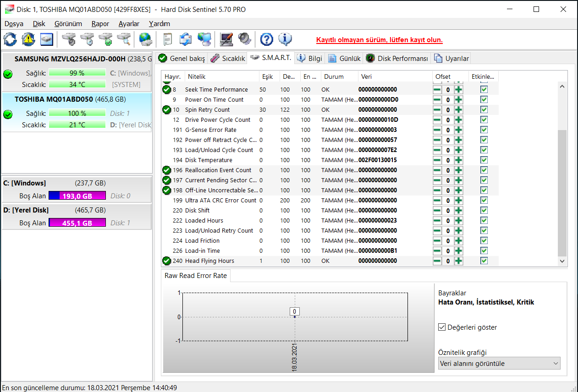Click the speaker toolbar icon
Screen dimensions: 578x392
click(244, 39)
